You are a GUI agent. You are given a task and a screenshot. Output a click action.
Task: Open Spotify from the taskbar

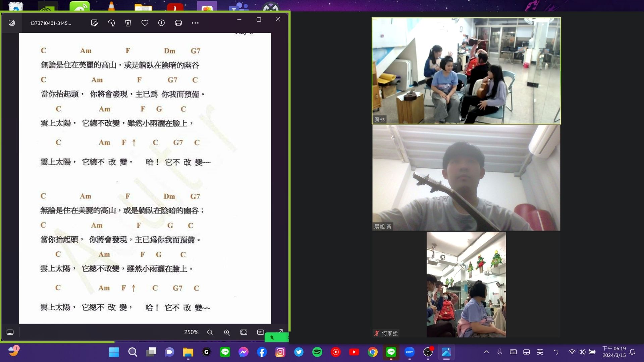coord(317,352)
